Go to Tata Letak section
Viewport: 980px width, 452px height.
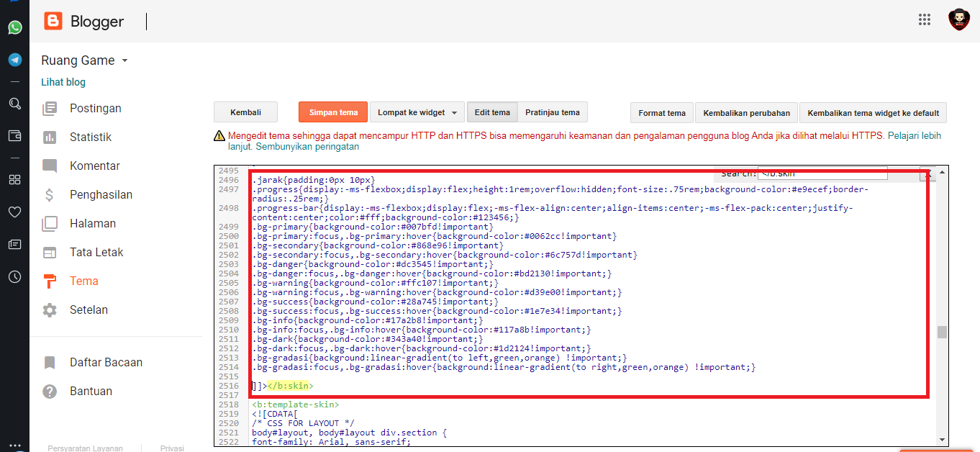96,253
